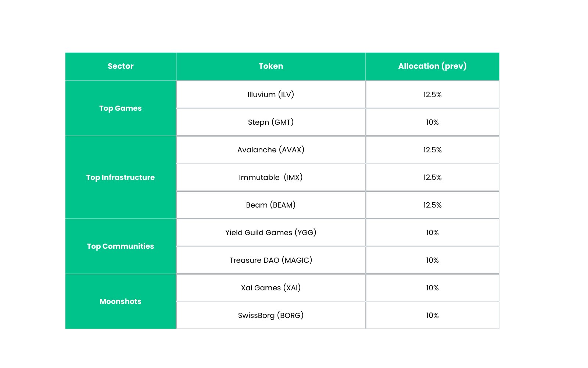This screenshot has width=588, height=368.
Task: Select the Top Infrastructure sector cell
Action: 121,177
